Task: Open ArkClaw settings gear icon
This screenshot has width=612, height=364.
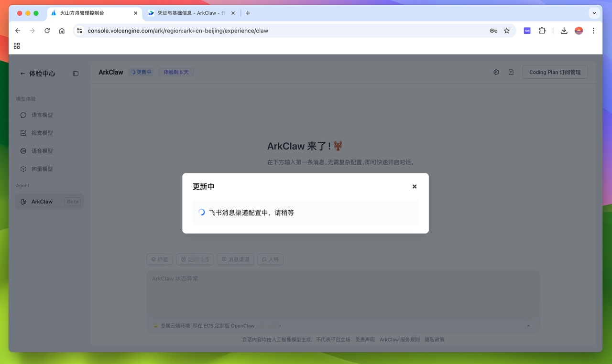Action: point(496,72)
